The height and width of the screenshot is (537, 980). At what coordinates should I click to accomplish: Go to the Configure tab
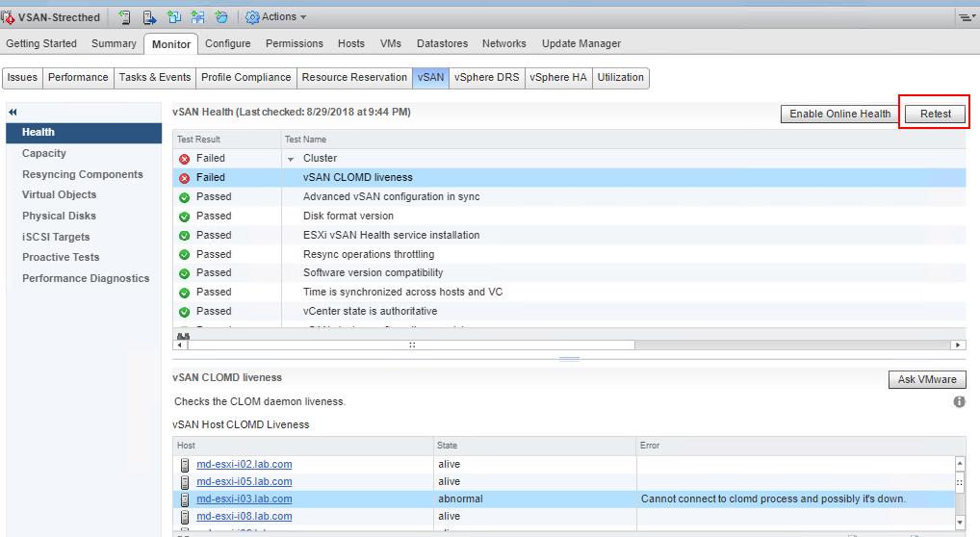tap(227, 43)
